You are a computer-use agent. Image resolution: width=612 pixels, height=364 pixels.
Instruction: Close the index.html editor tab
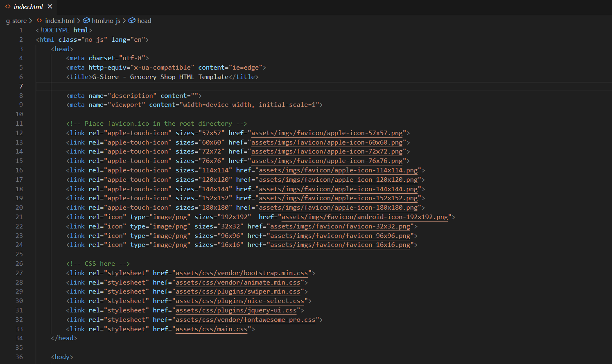50,7
